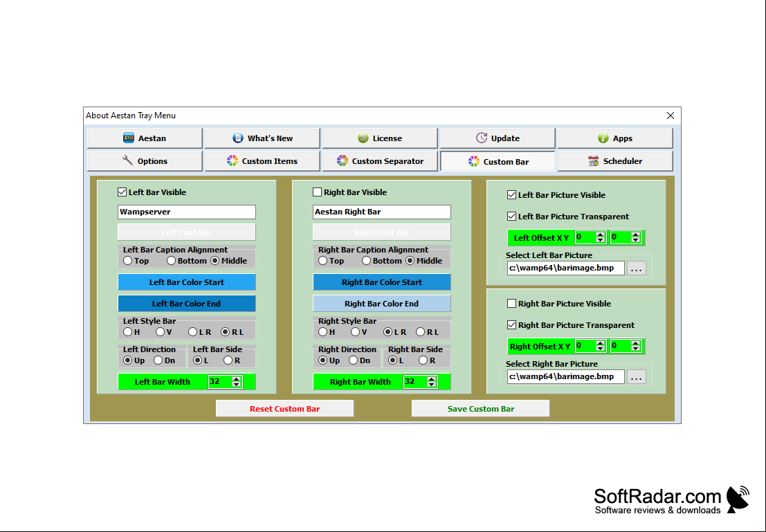Image resolution: width=766 pixels, height=532 pixels.
Task: Click the License tab icon
Action: pyautogui.click(x=363, y=138)
